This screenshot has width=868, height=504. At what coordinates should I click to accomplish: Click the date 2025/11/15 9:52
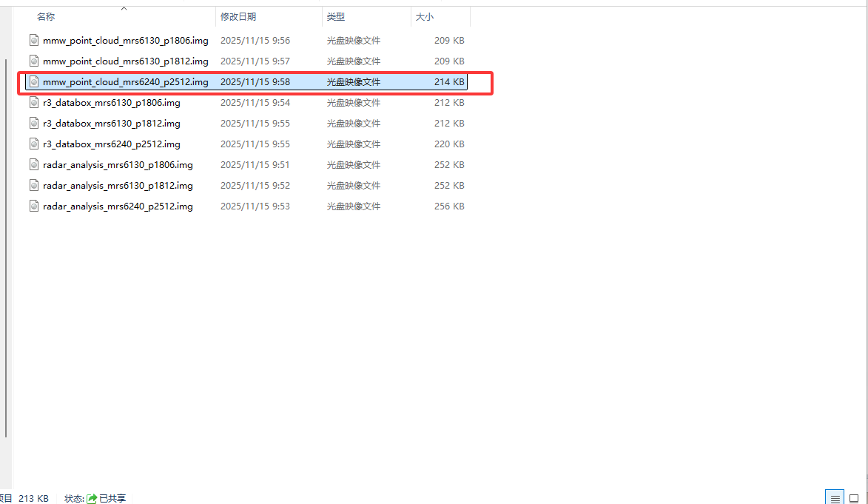pos(255,186)
